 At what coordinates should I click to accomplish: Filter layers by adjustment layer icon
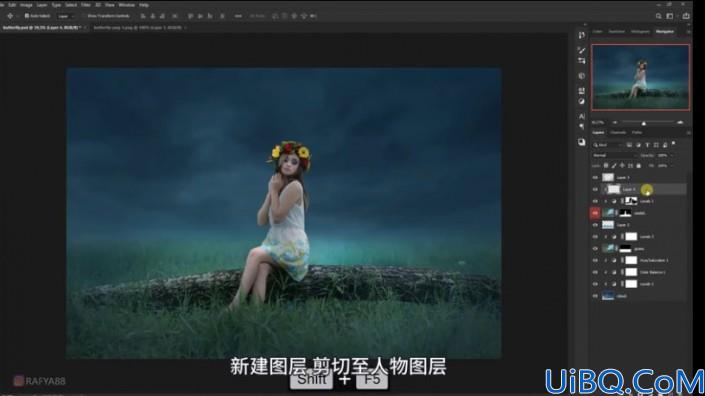(638, 145)
